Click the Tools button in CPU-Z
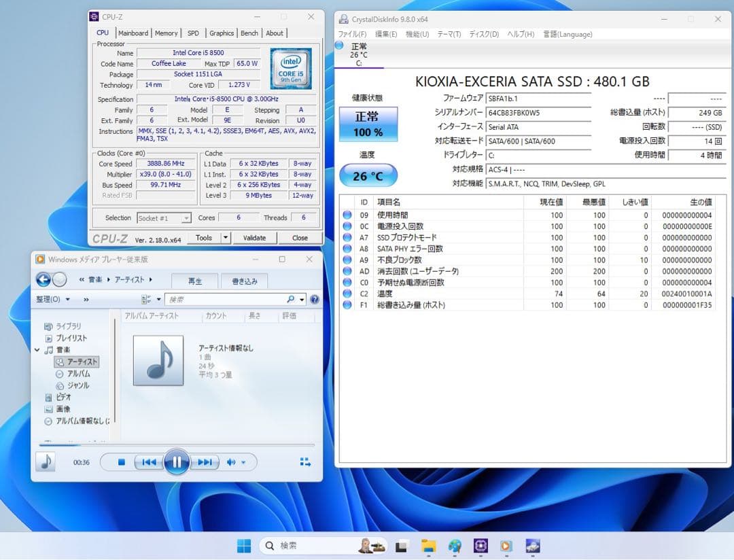Viewport: 734px width, 560px height. (204, 238)
